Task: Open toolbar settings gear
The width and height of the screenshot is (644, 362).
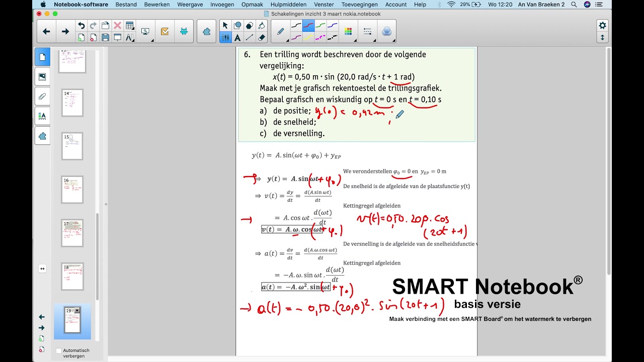Action: tap(602, 26)
